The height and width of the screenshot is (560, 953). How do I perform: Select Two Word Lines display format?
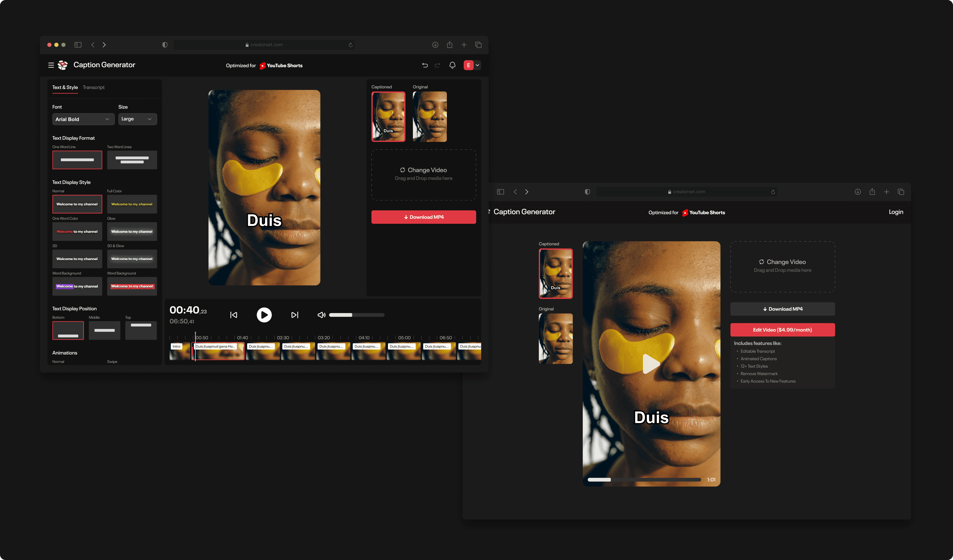132,160
